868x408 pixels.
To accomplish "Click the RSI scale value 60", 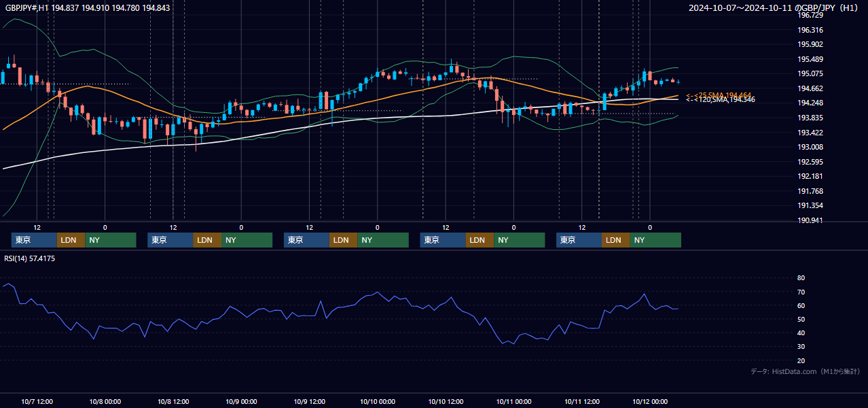I will [801, 305].
